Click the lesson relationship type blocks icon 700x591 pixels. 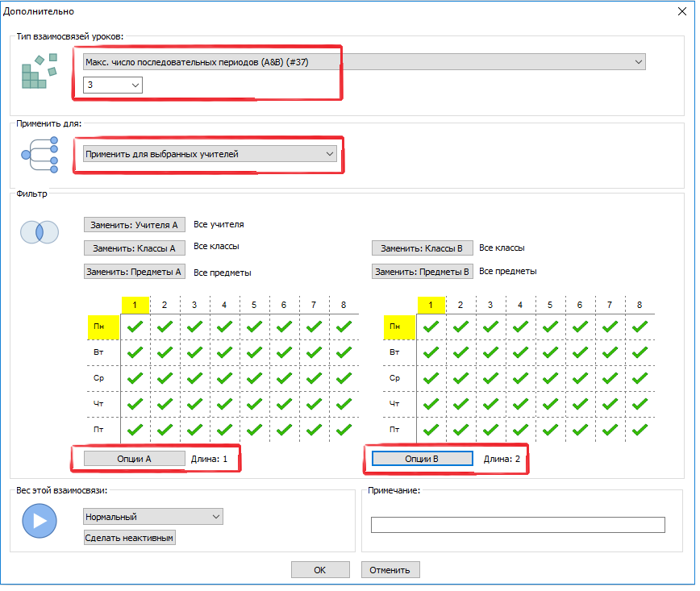click(40, 70)
